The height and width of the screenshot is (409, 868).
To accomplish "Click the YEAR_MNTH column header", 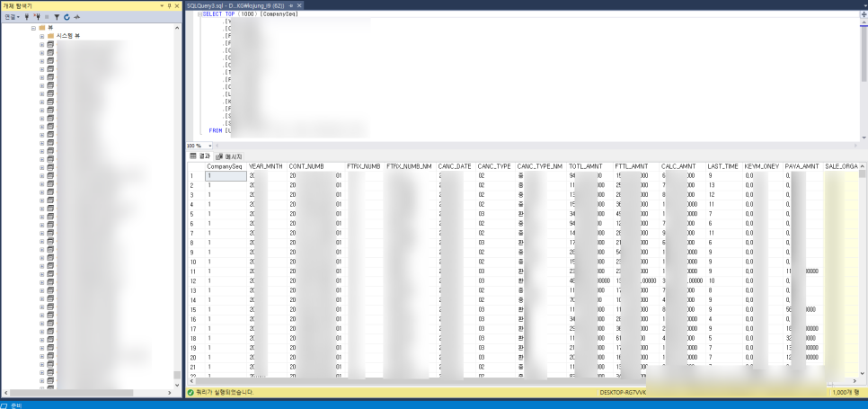I will pyautogui.click(x=267, y=166).
